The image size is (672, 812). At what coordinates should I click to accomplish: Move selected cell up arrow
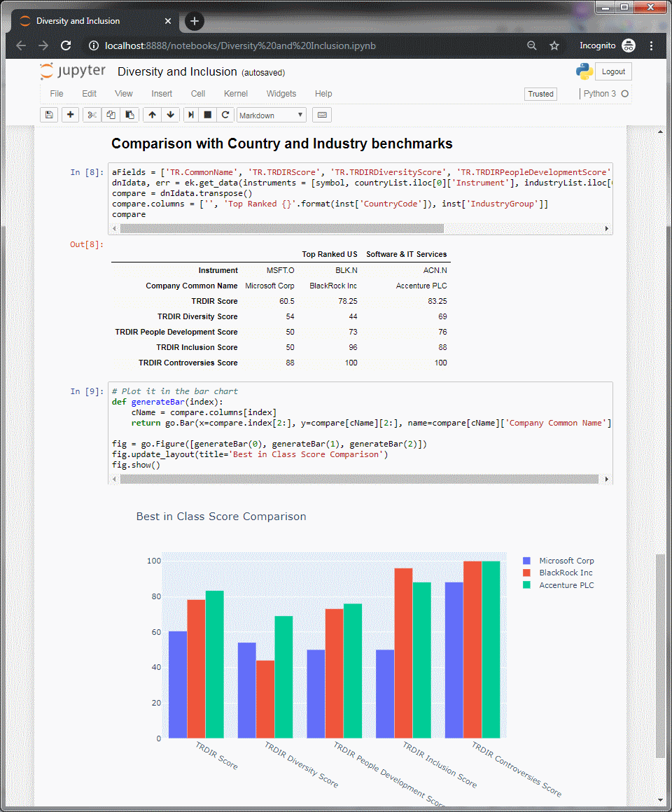(152, 115)
